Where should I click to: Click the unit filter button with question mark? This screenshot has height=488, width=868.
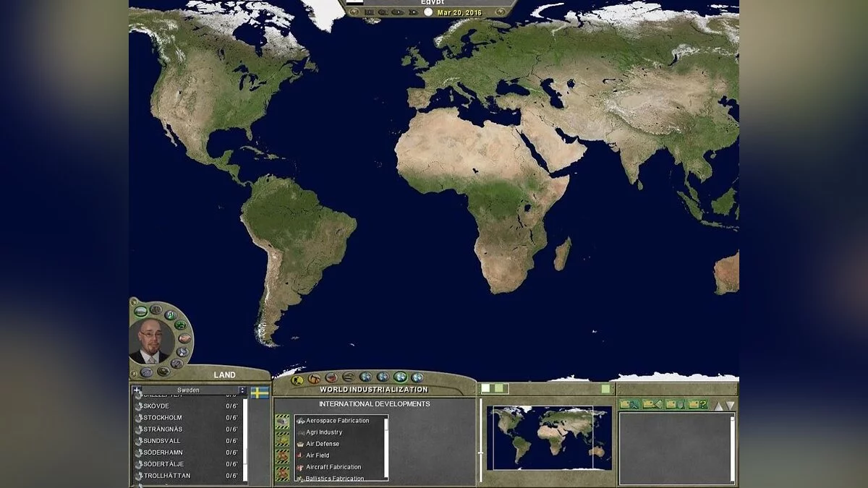click(697, 404)
